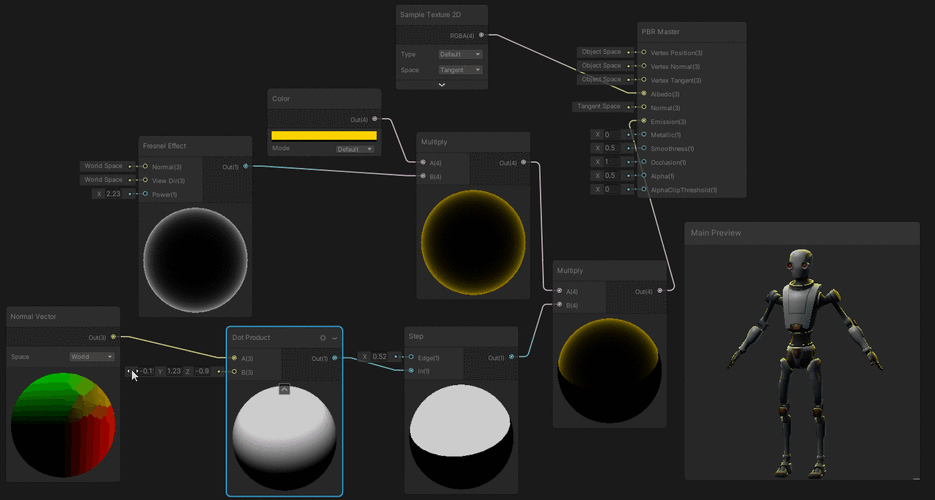Click Fresnel Effect Out(1) output port
The image size is (935, 500).
(246, 167)
